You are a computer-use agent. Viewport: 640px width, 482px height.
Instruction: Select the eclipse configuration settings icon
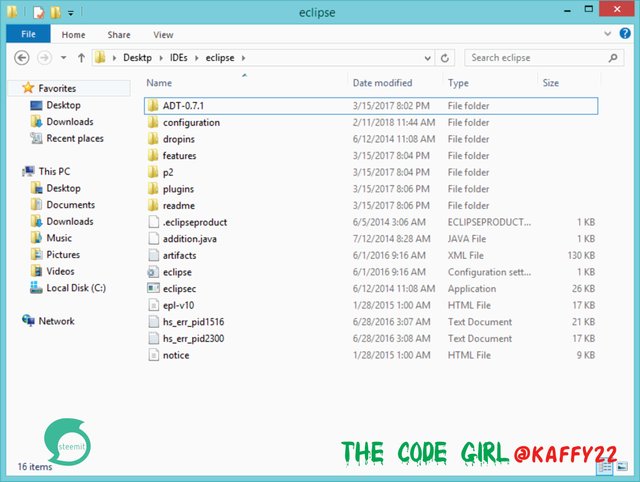153,272
